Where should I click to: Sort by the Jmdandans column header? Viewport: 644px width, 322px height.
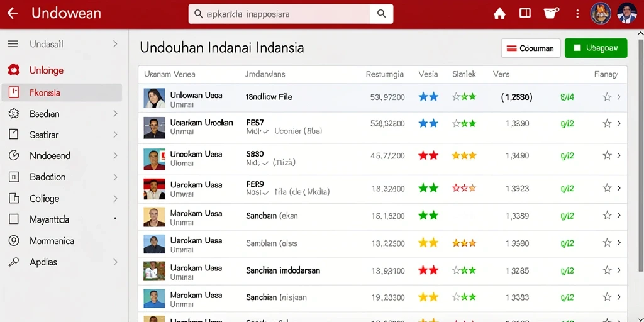[x=265, y=74]
